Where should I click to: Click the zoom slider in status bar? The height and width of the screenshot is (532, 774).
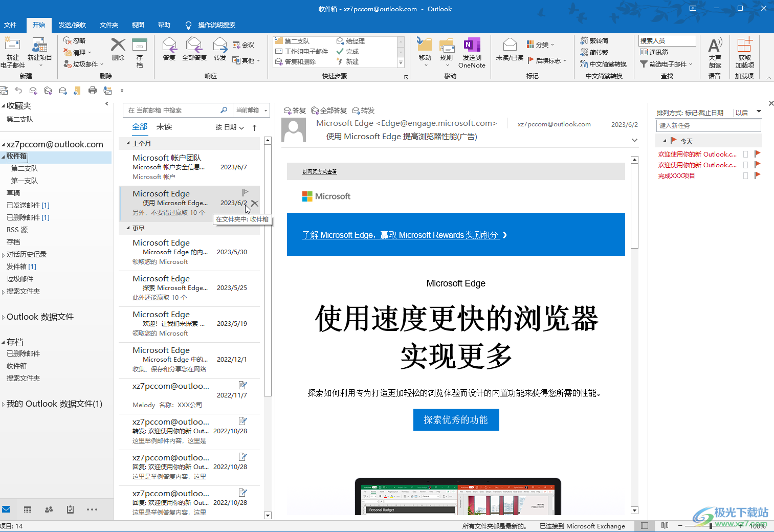(711, 526)
